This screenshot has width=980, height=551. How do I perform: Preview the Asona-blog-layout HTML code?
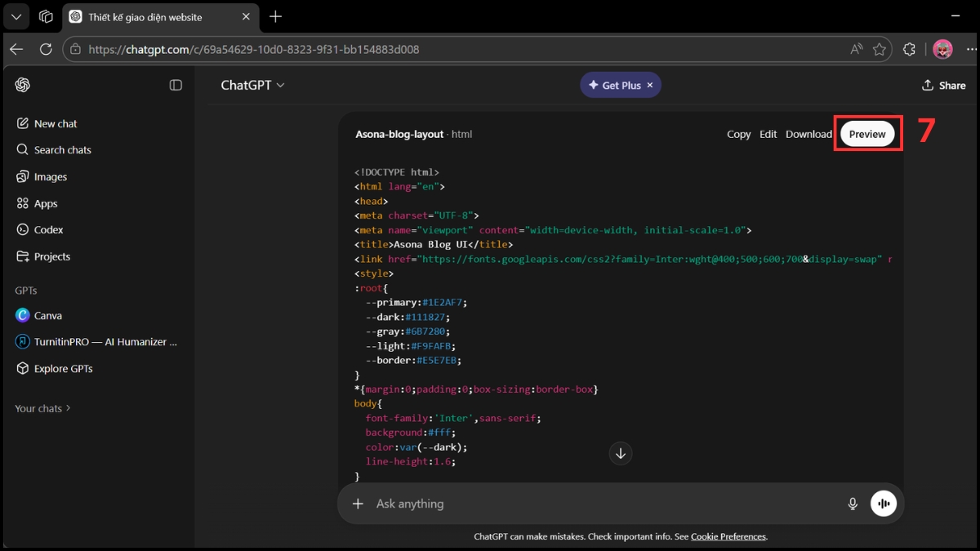coord(867,133)
